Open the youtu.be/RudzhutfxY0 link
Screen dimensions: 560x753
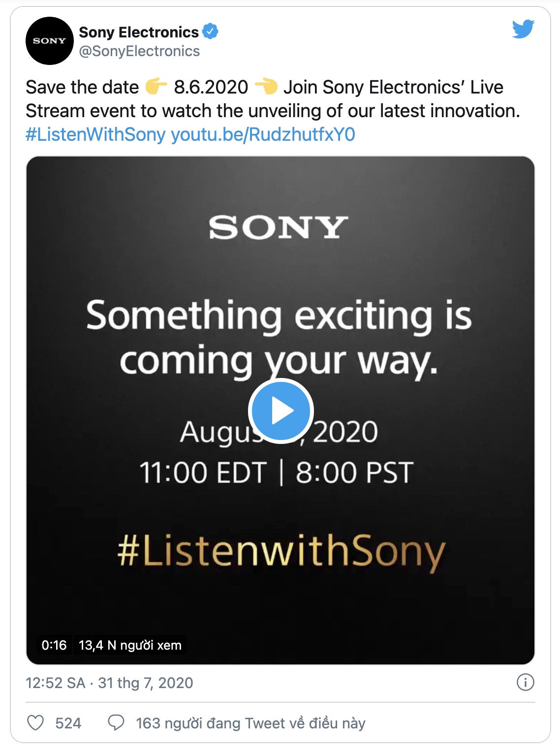[263, 134]
